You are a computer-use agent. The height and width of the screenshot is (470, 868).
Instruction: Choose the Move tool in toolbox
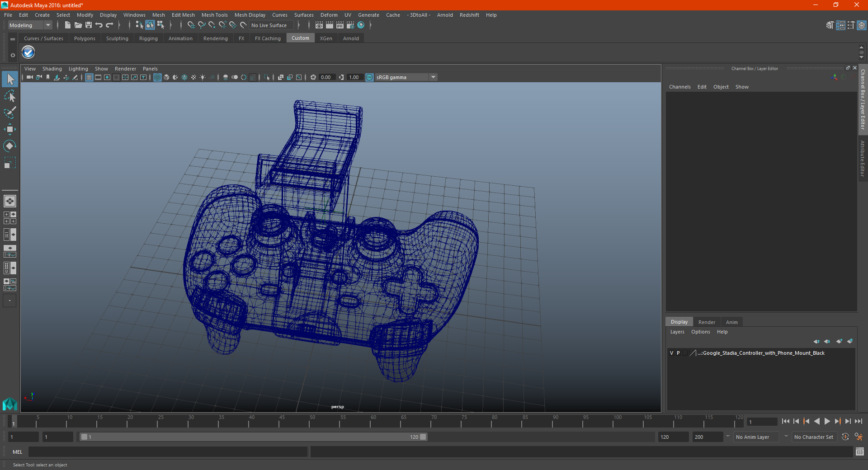click(x=10, y=129)
